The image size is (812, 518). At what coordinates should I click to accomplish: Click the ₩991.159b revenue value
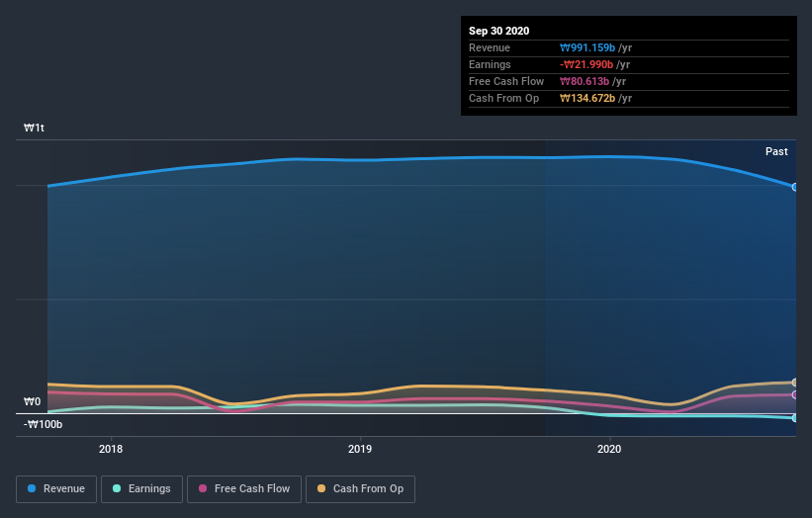coord(587,48)
